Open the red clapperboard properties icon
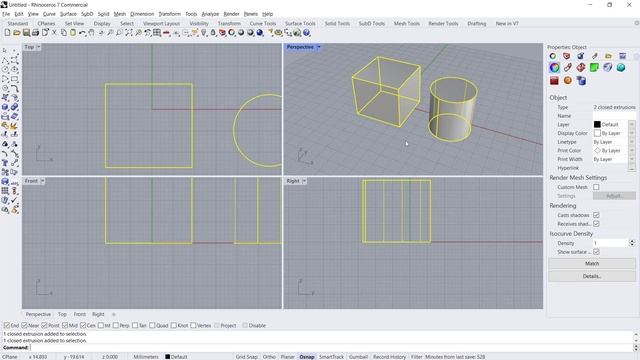 [554, 81]
